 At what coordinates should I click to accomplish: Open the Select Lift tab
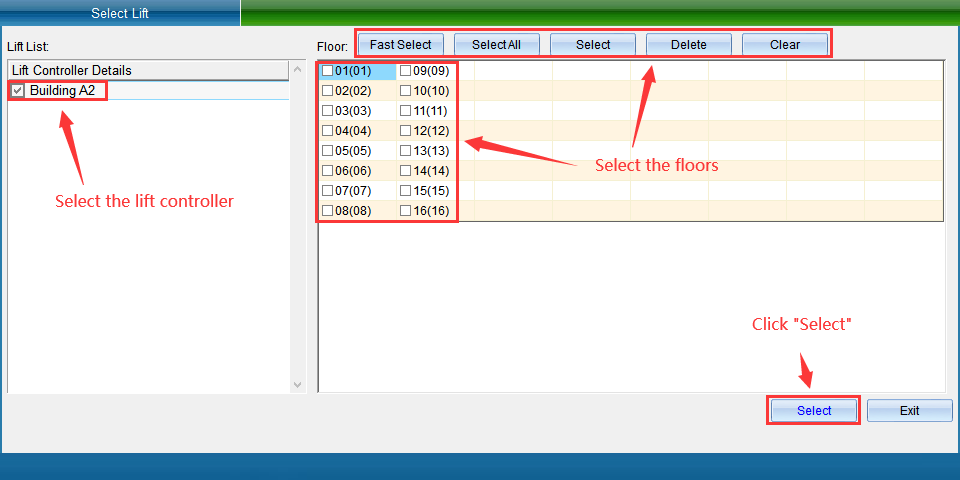[120, 13]
